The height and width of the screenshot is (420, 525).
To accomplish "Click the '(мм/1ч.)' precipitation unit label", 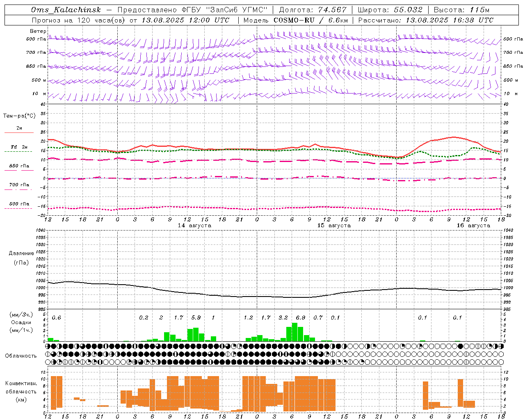I will coord(21,330).
